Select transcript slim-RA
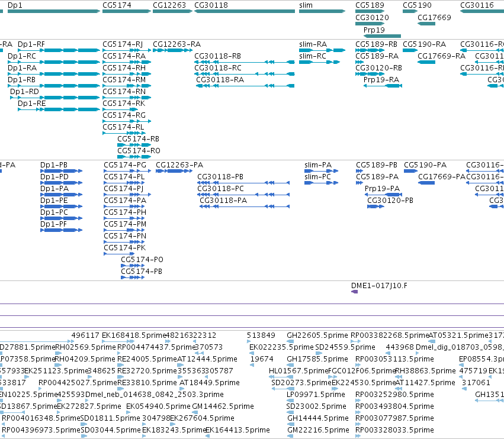 tap(313, 44)
